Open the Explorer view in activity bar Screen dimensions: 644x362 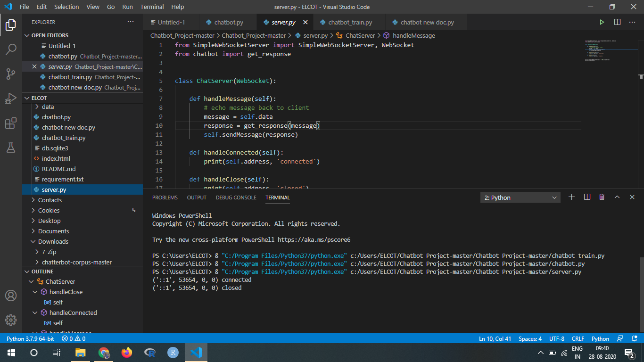point(11,25)
